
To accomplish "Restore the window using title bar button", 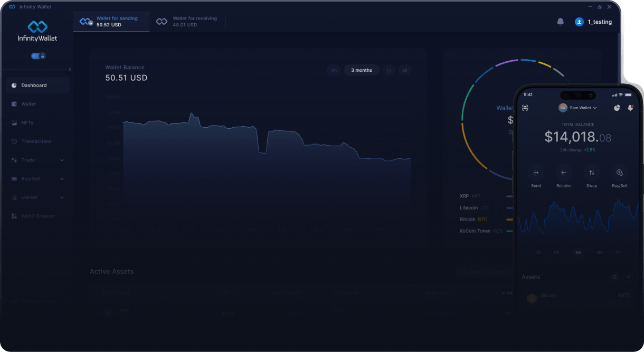I will coord(600,7).
